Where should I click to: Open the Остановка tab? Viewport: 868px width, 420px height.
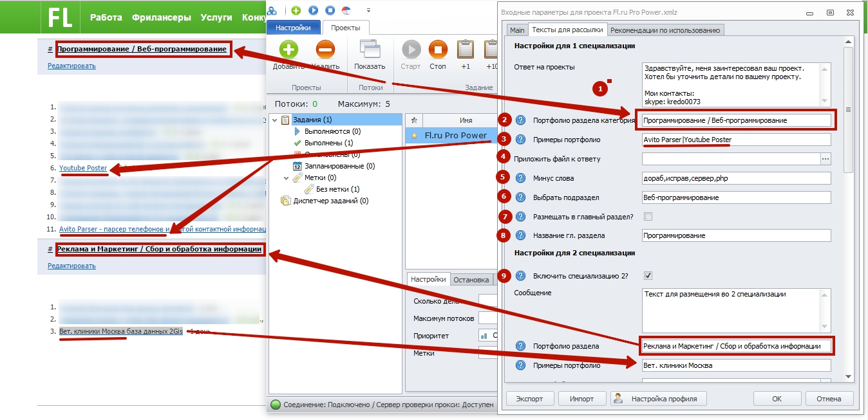pos(471,280)
